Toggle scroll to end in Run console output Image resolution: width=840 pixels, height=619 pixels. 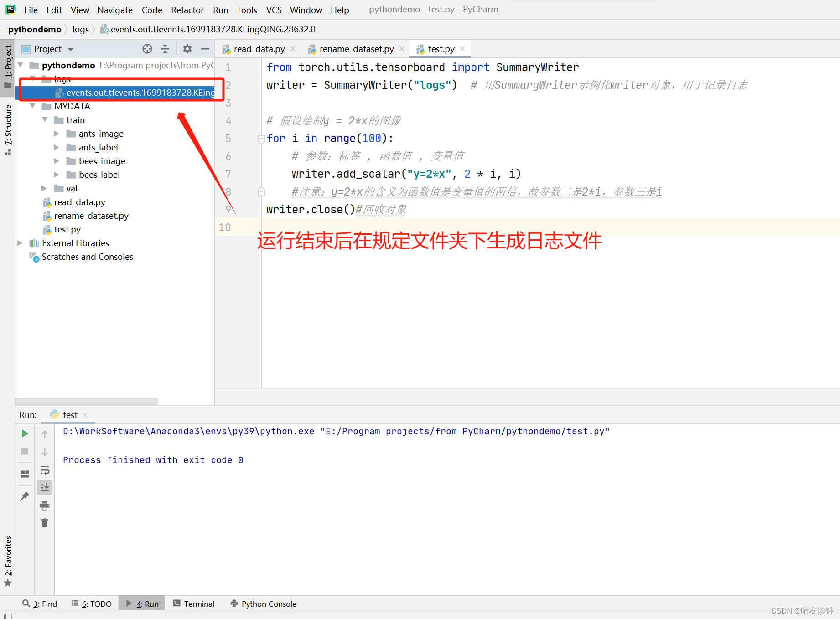[44, 487]
